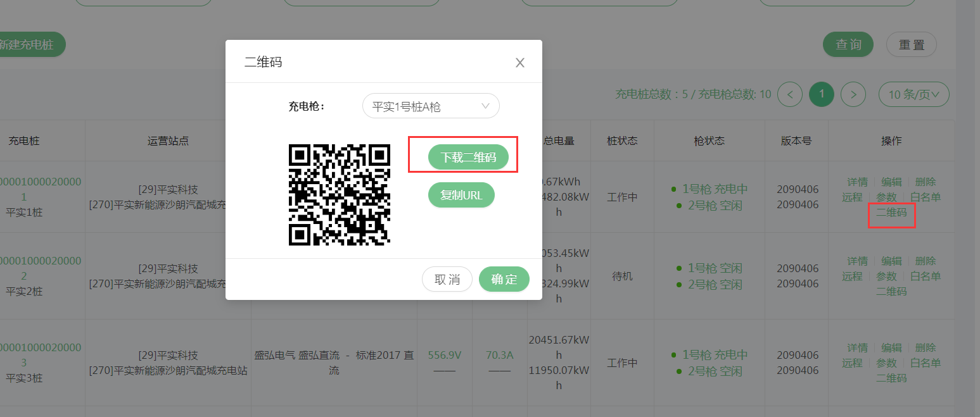
Task: Close the 二维码 dialog with X
Action: 520,63
